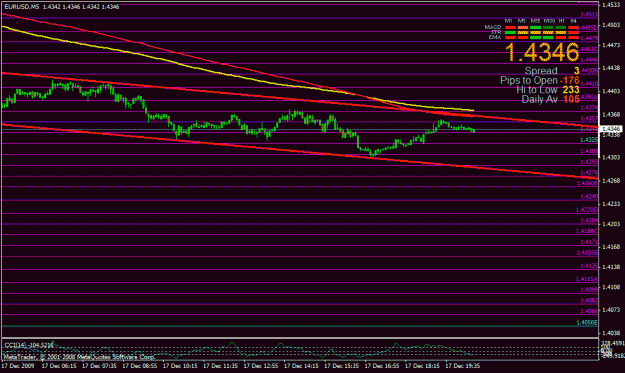Click the 1.4473 price axis label
Screen dimensions: 625x373
tap(610, 45)
